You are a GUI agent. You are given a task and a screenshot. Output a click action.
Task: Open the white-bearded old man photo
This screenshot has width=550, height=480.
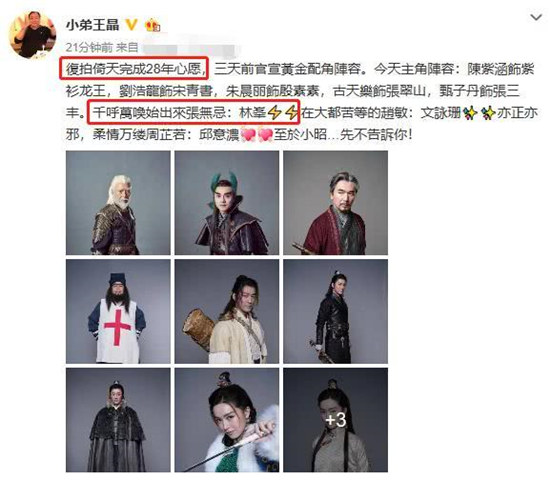(118, 203)
